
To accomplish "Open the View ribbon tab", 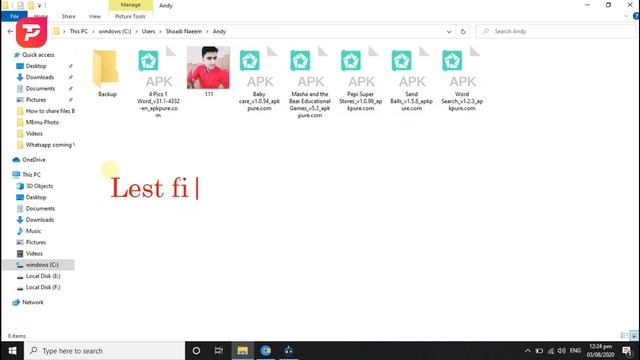I will (95, 16).
